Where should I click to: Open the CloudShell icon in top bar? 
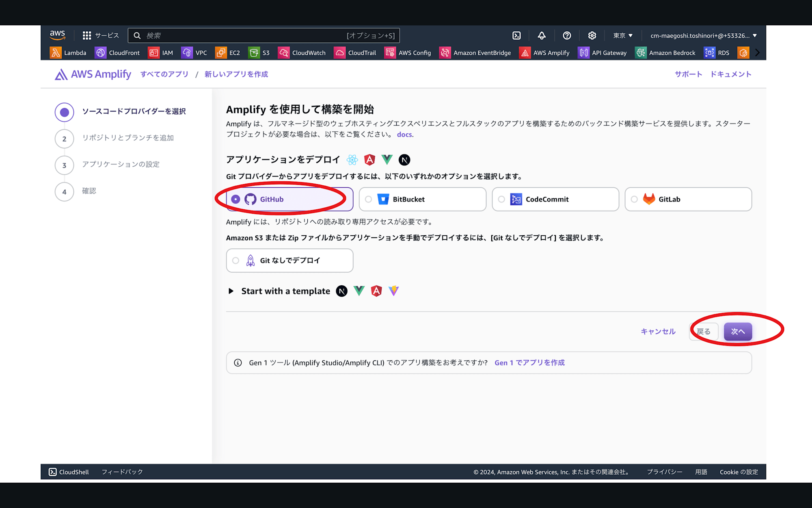(x=516, y=35)
